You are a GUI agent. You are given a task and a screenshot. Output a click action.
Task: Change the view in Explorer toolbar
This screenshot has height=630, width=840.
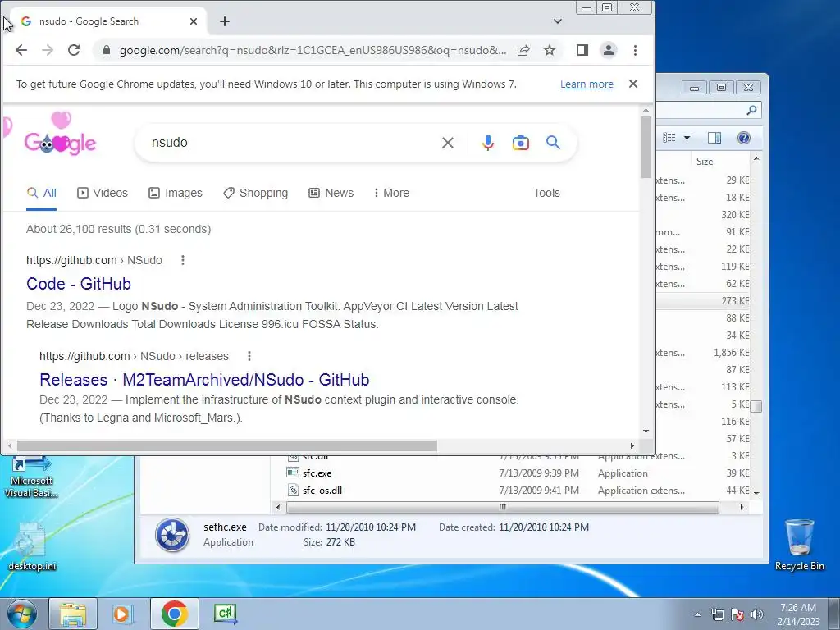coord(669,138)
